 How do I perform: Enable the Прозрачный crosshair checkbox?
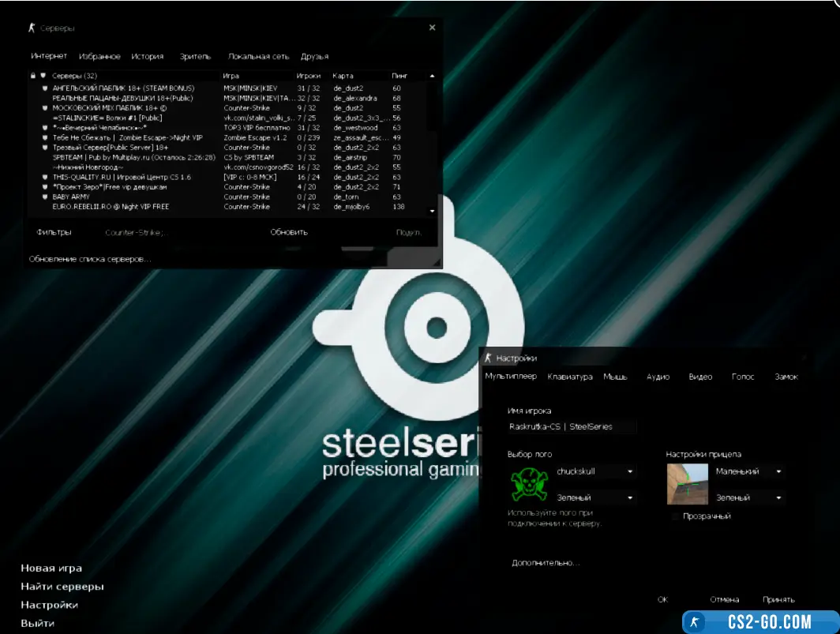(674, 516)
